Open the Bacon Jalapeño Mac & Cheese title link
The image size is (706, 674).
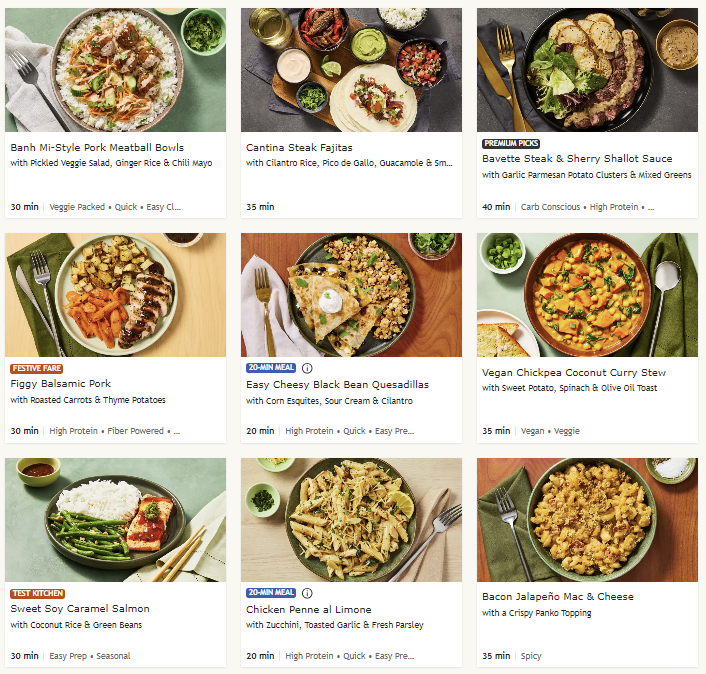coord(557,597)
